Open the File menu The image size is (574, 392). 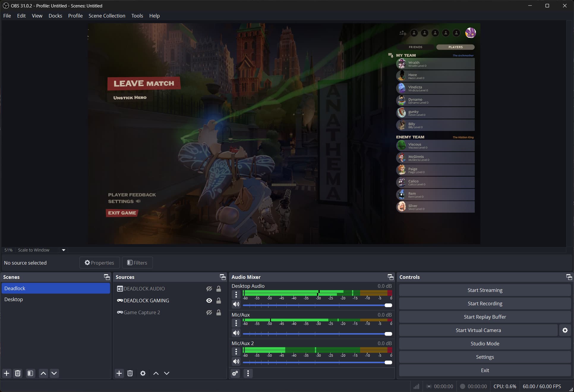(7, 16)
